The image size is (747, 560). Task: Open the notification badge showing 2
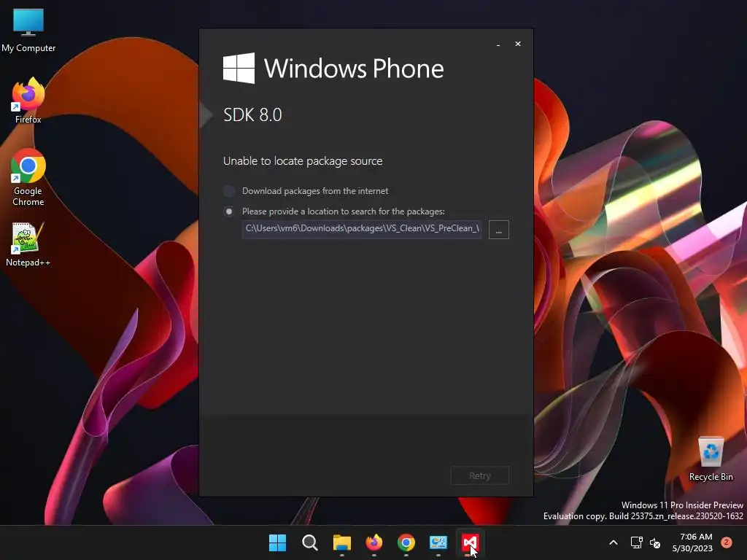coord(727,542)
